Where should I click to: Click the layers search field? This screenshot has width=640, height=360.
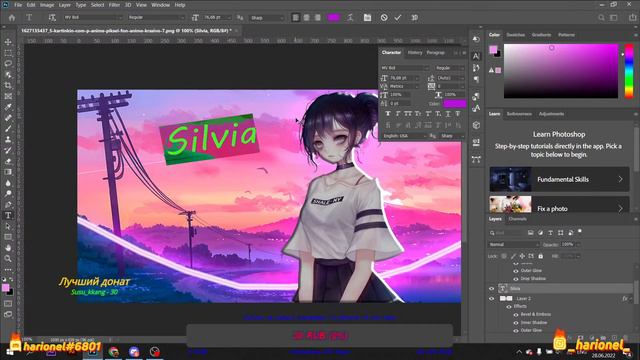pos(507,233)
